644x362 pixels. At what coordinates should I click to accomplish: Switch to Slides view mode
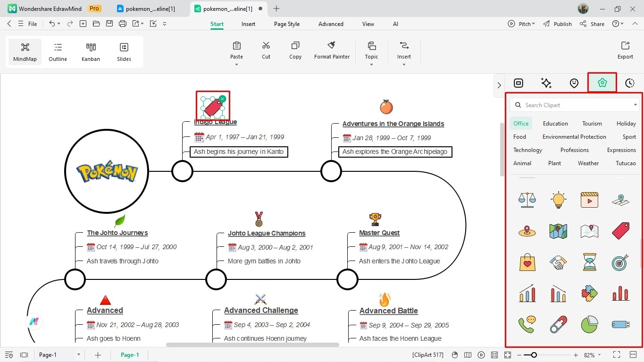124,52
